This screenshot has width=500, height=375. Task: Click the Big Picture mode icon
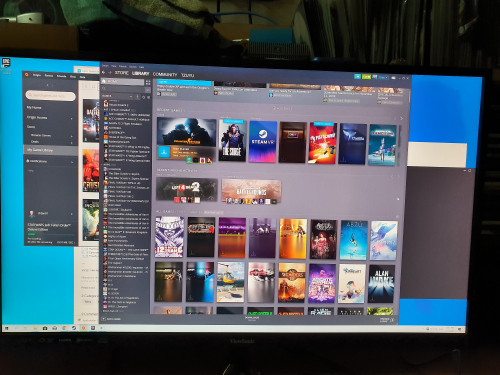point(394,78)
